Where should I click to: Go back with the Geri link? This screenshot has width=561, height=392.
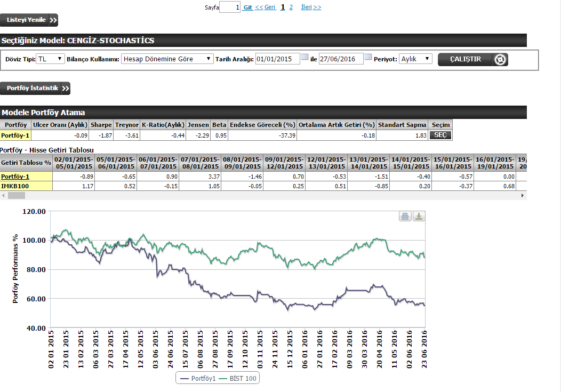click(x=265, y=7)
